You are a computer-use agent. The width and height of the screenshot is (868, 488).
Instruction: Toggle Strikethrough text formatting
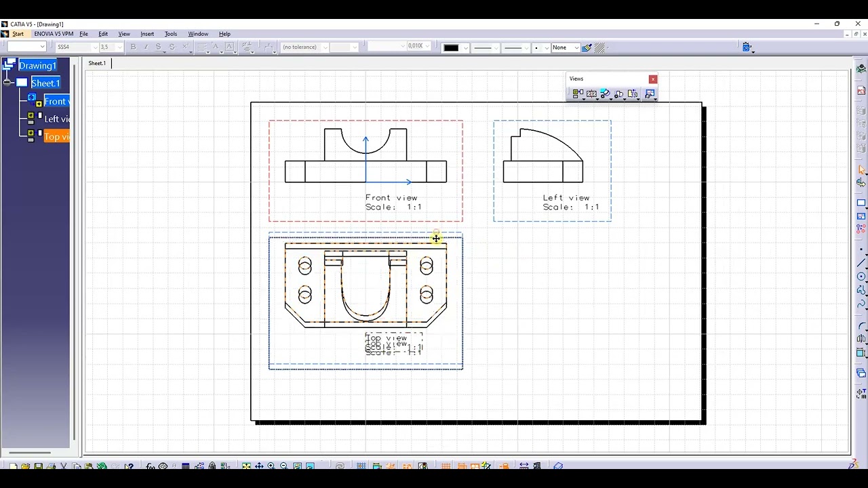[x=172, y=47]
